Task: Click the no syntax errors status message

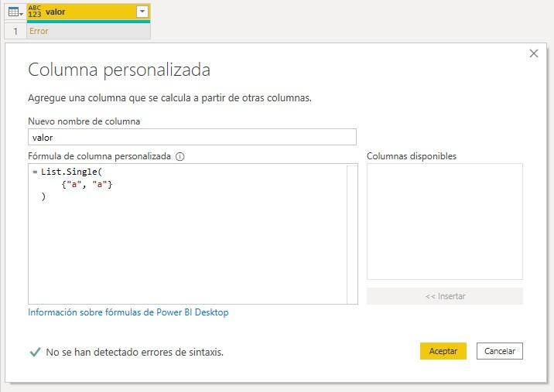Action: (135, 352)
